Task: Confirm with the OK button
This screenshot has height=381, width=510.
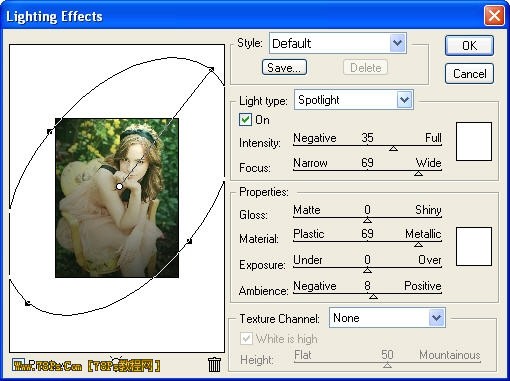Action: click(469, 46)
